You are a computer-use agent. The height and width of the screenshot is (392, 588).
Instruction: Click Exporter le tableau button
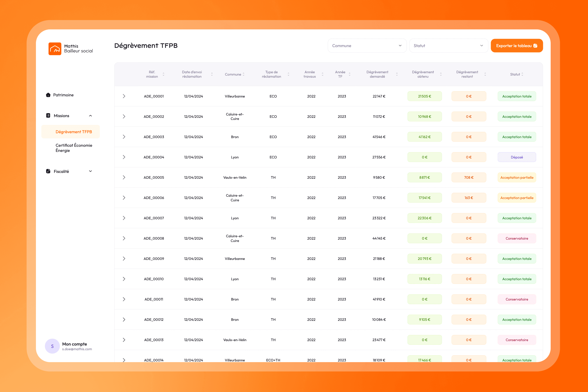517,46
